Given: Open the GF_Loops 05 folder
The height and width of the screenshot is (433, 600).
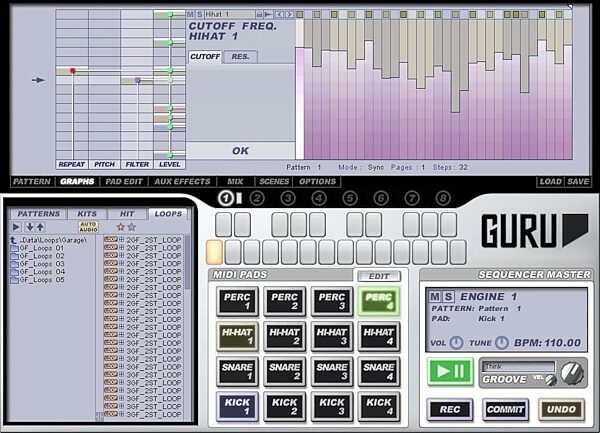Looking at the screenshot, I should 37,280.
